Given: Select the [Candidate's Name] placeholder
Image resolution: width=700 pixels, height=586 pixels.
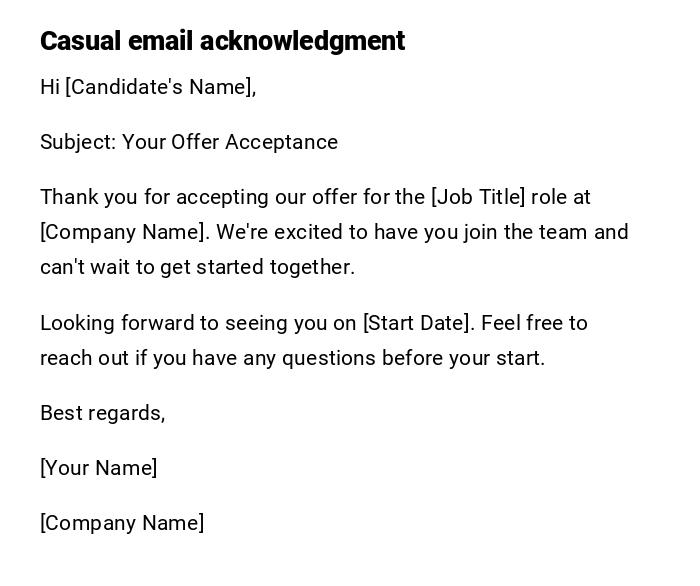Looking at the screenshot, I should click(160, 87).
